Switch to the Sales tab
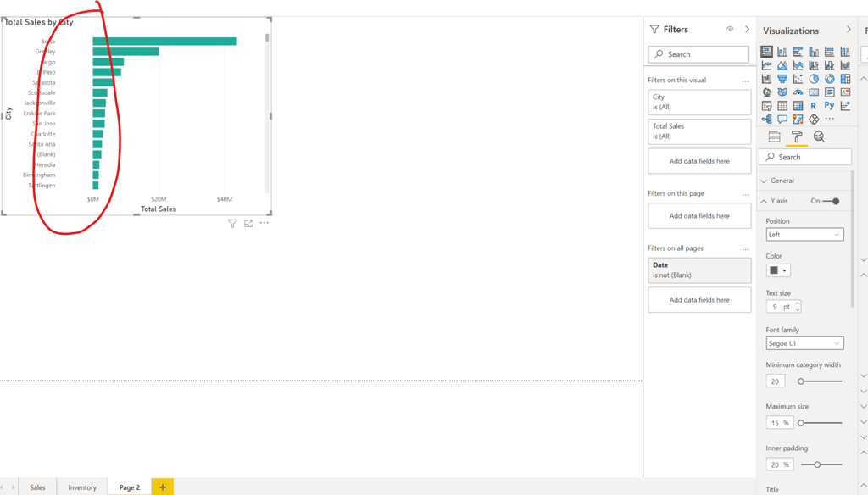The height and width of the screenshot is (495, 868). point(37,487)
